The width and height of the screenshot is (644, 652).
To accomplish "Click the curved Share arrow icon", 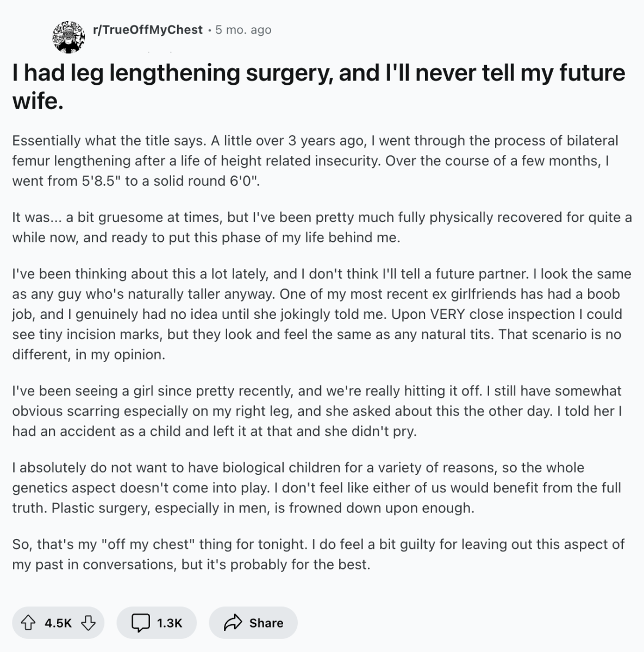I will click(233, 623).
